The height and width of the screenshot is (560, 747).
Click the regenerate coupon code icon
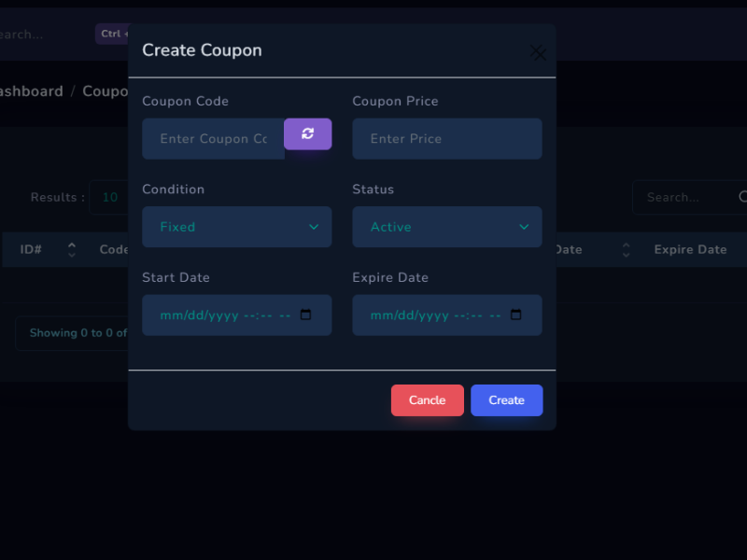[x=307, y=133]
